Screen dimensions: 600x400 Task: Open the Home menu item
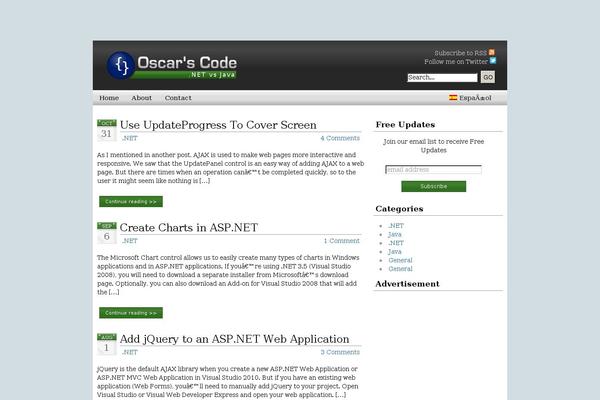tap(109, 98)
